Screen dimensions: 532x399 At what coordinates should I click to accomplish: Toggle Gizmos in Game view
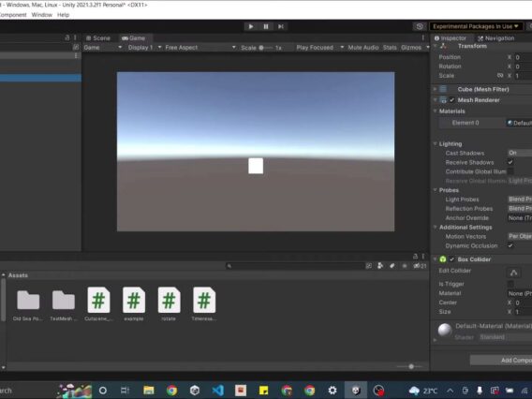(x=411, y=48)
